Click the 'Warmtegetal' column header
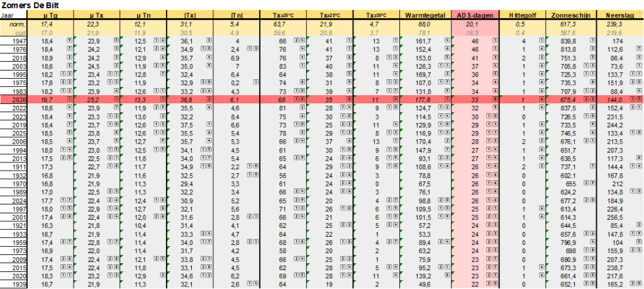Screen dimensions: 644x289 426,15
